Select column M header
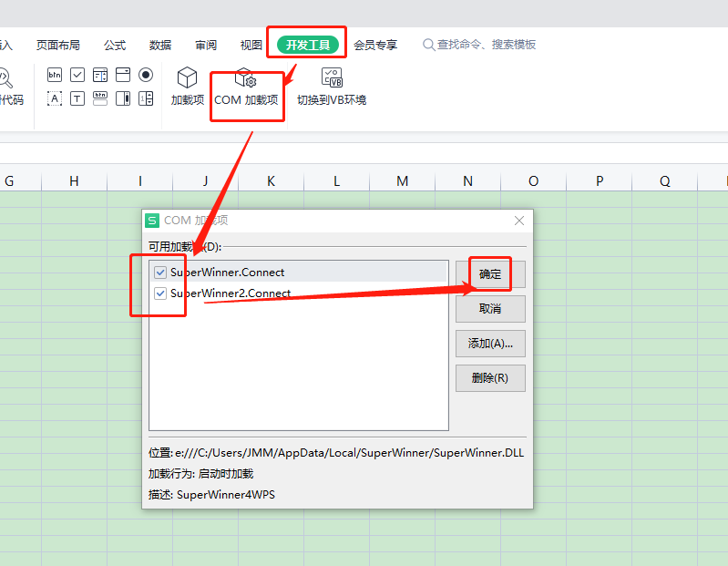The height and width of the screenshot is (566, 728). [x=403, y=181]
